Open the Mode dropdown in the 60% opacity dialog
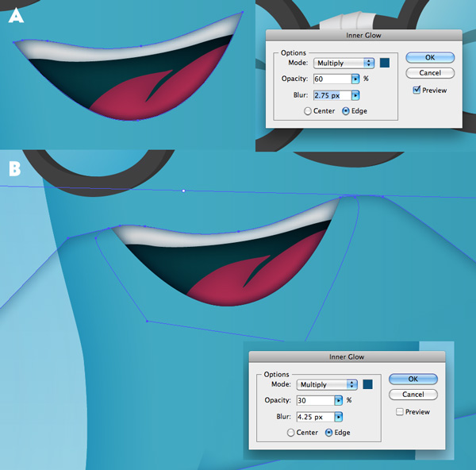 pyautogui.click(x=344, y=63)
